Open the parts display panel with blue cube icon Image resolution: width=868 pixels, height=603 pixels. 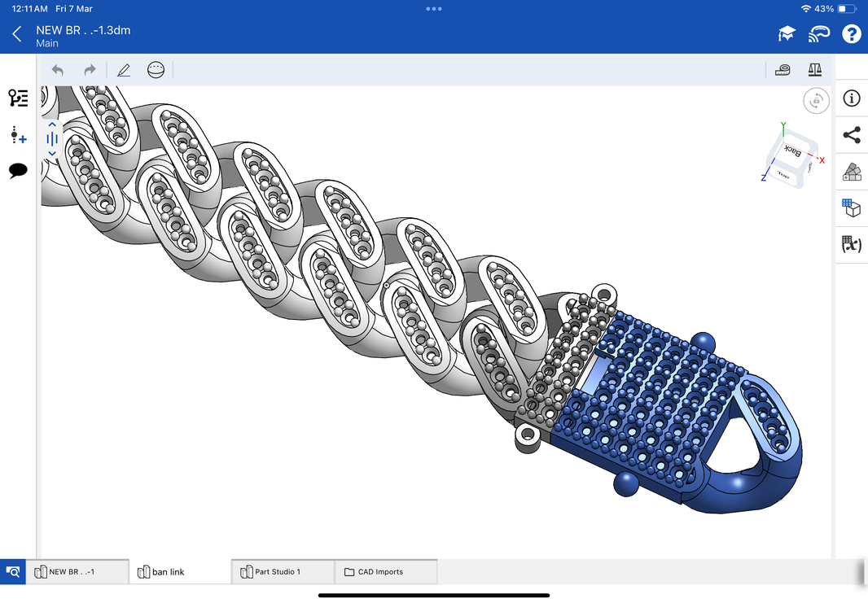coord(851,208)
